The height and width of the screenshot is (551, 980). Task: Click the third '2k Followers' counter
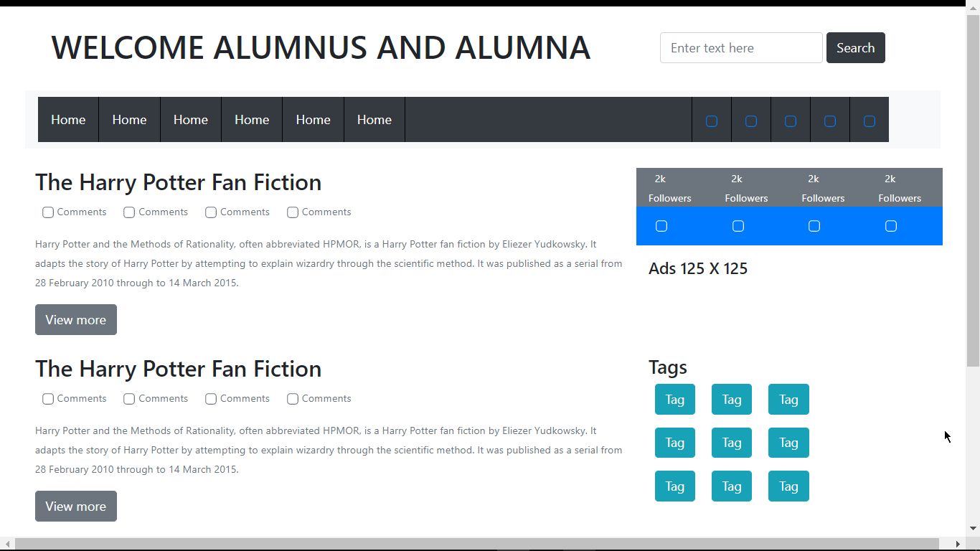[823, 188]
